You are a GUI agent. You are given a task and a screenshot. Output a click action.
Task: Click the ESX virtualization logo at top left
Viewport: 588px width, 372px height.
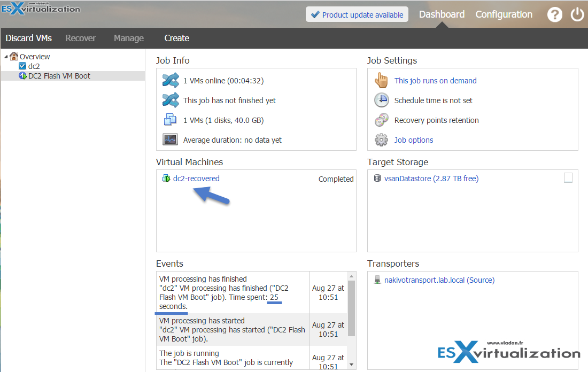[x=41, y=8]
